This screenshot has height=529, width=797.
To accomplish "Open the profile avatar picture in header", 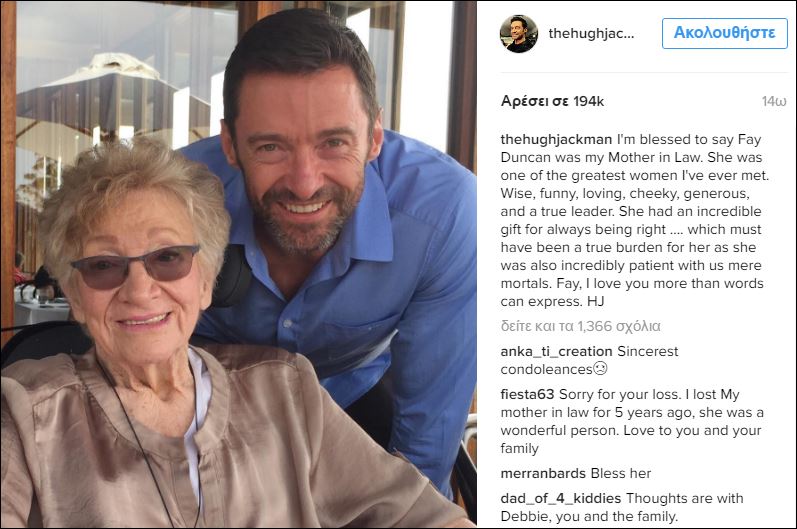I will tap(519, 34).
